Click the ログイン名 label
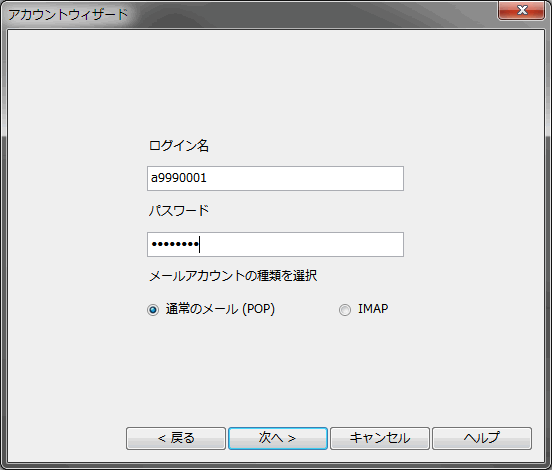Screen dimensions: 552x470 click(179, 145)
